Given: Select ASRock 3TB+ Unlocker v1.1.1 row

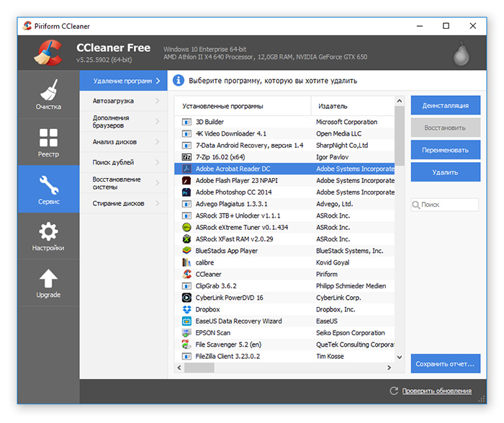Looking at the screenshot, I should click(x=284, y=215).
